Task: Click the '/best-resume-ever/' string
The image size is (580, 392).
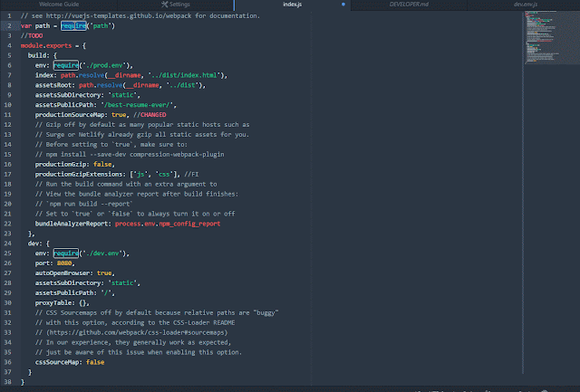Action: click(x=137, y=105)
